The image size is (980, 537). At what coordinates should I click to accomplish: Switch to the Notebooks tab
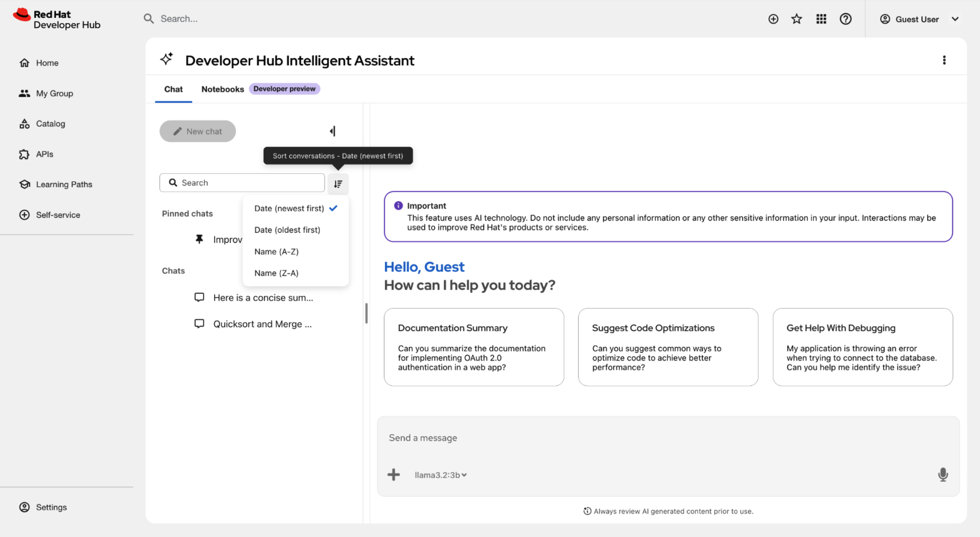(223, 89)
